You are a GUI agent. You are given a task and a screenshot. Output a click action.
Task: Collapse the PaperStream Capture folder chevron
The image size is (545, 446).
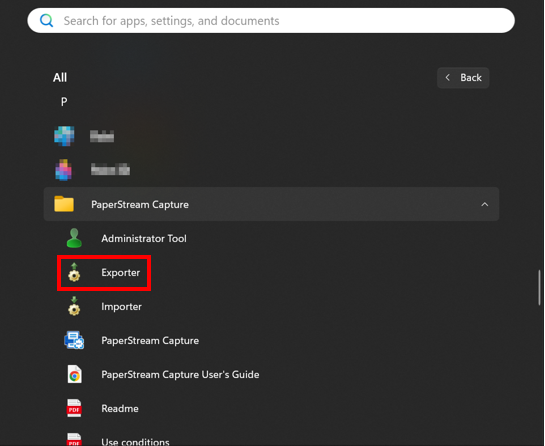click(485, 204)
